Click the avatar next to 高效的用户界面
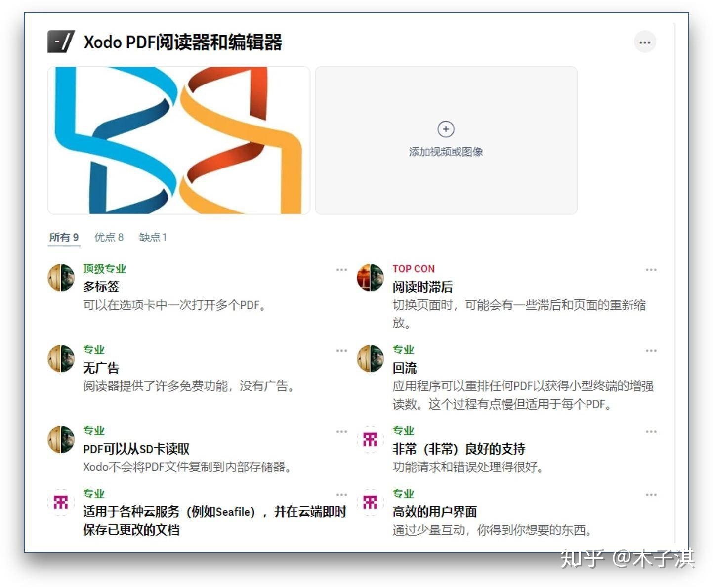713x588 pixels. click(x=370, y=502)
